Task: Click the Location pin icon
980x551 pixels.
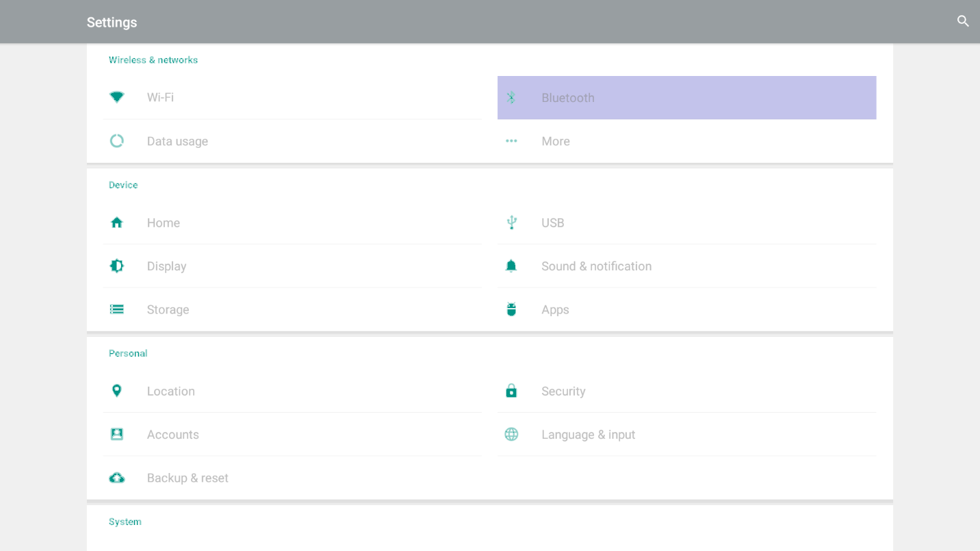Action: click(117, 391)
